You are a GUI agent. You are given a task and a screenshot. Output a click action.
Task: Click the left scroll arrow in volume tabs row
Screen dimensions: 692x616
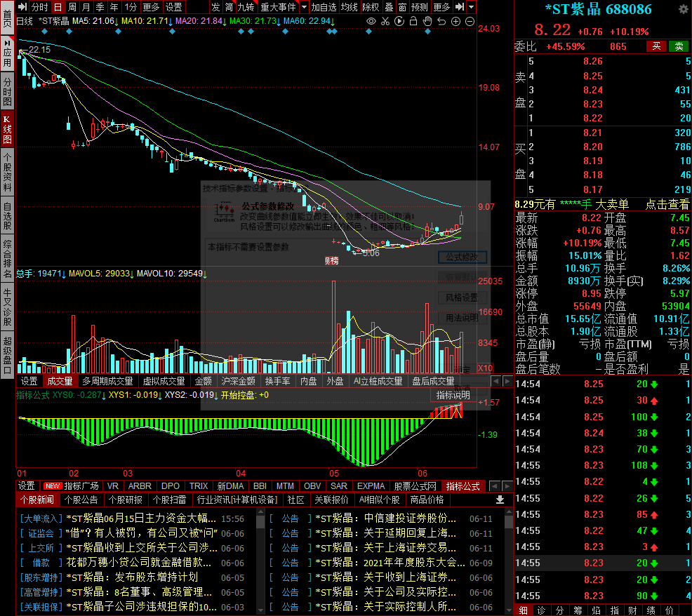[x=495, y=381]
